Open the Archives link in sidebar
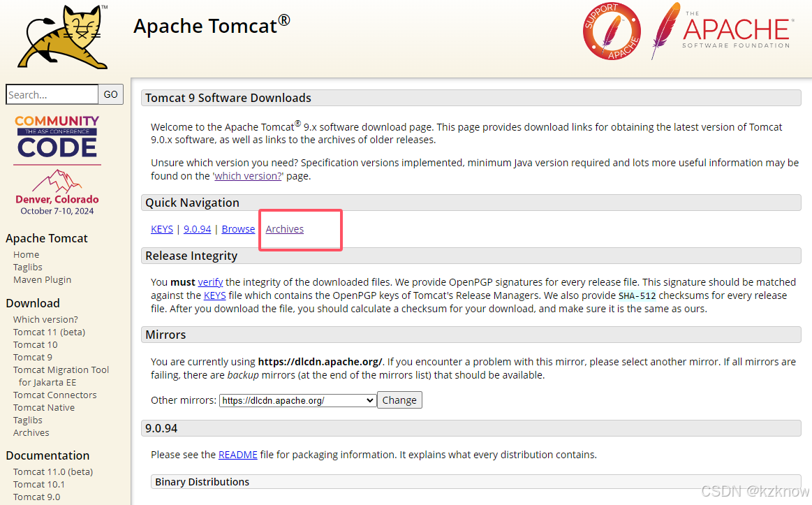Image resolution: width=812 pixels, height=505 pixels. pos(31,432)
